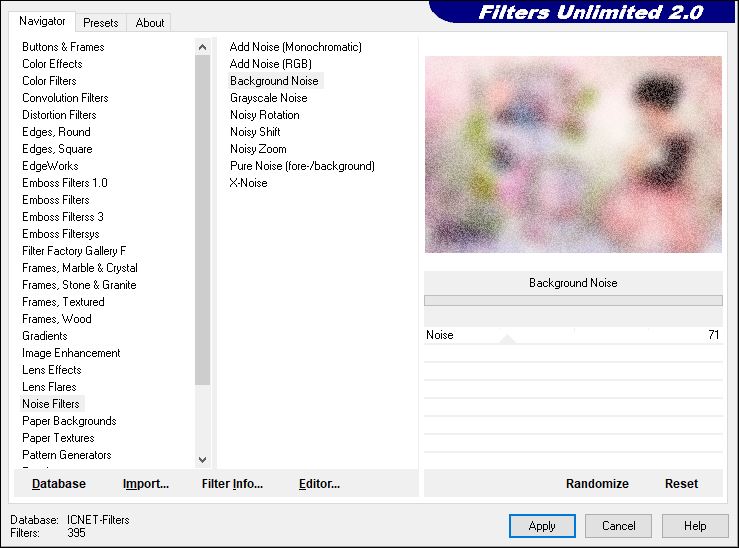Image resolution: width=739 pixels, height=548 pixels.
Task: Open Filter Info...
Action: pos(232,484)
